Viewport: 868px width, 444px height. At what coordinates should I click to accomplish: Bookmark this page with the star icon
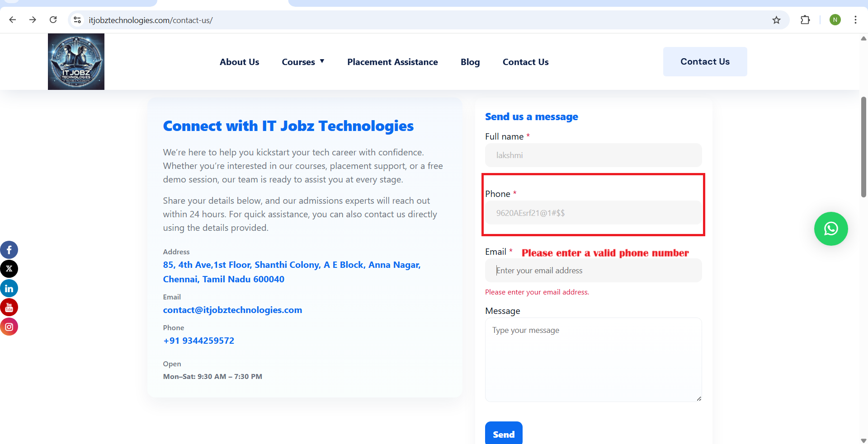(x=776, y=20)
